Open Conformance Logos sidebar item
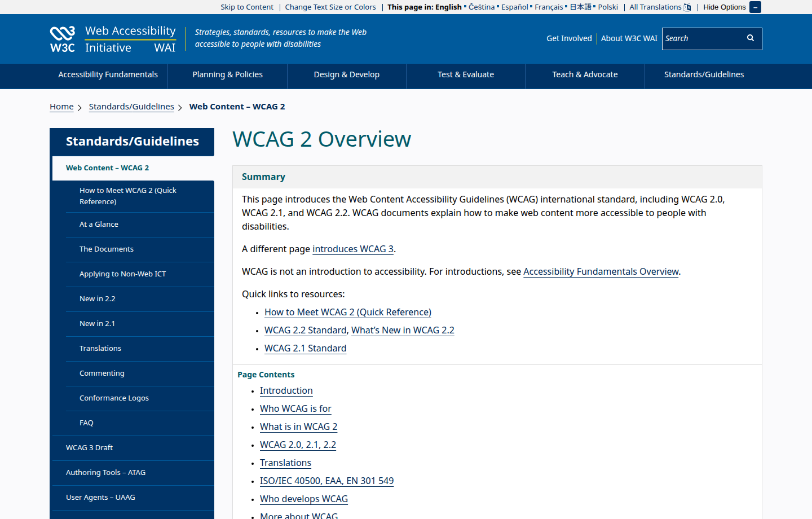 pyautogui.click(x=140, y=398)
